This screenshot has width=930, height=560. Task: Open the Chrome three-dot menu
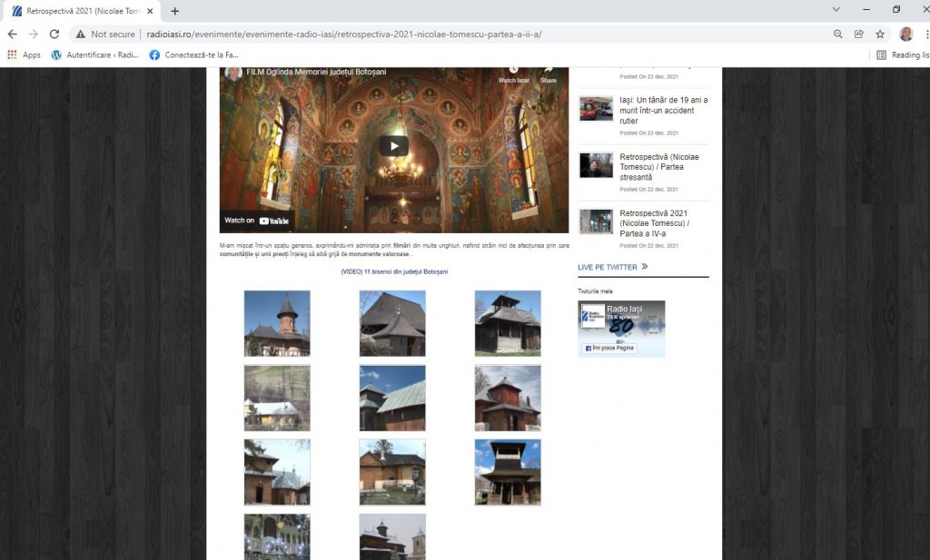click(x=925, y=34)
